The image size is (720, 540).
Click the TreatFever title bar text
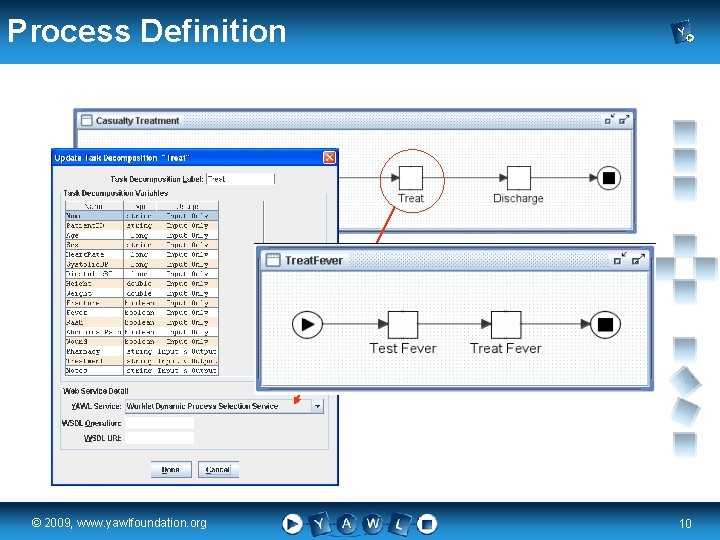tap(314, 260)
